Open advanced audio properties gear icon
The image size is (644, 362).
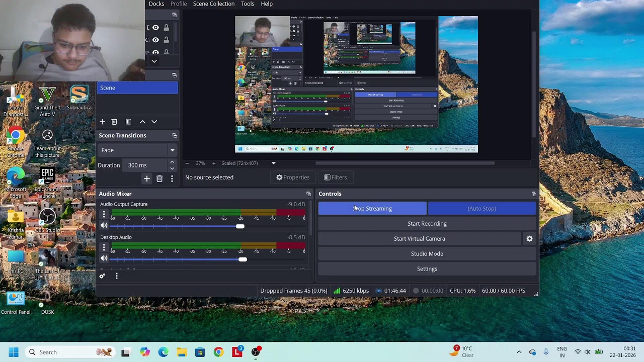(x=102, y=276)
